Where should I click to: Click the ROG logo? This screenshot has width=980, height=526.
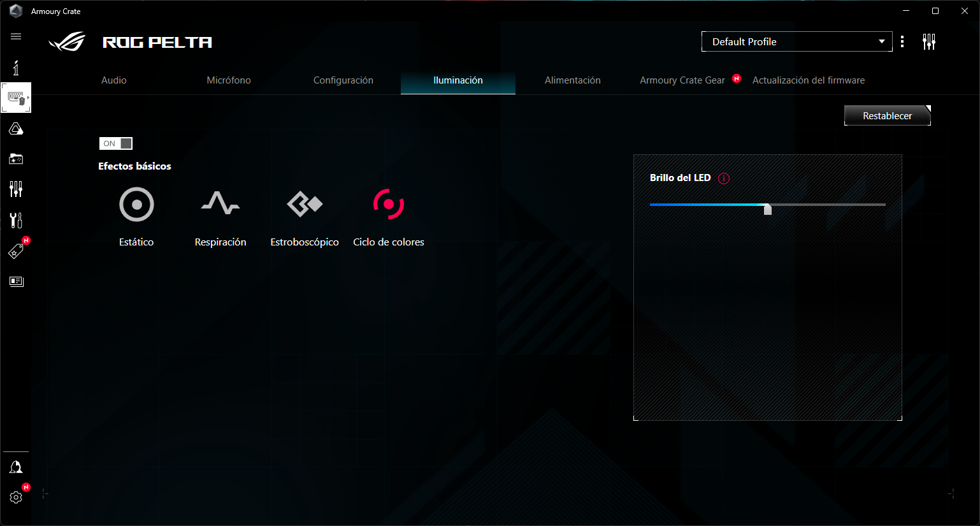pos(67,42)
